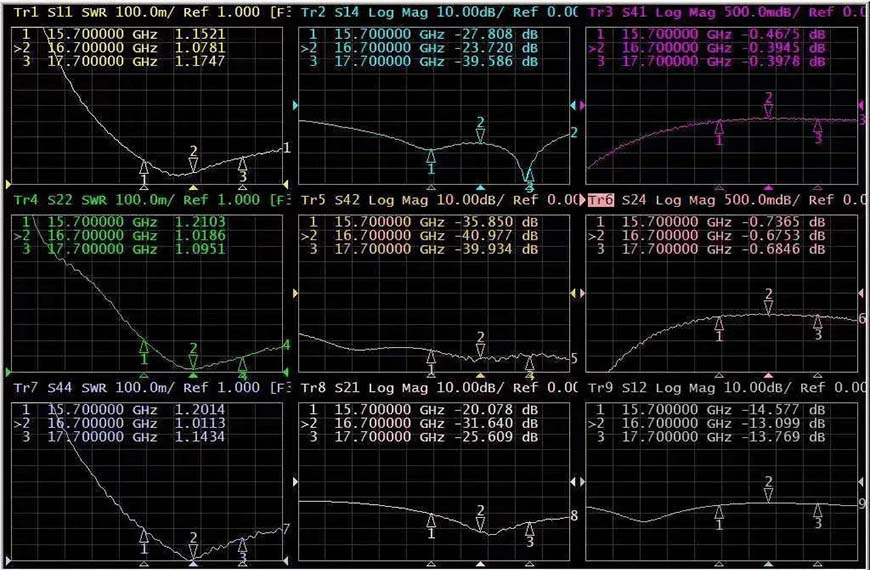Click the yellow reference arrow left of Tr1
Screen dimensions: 870x570
point(8,185)
